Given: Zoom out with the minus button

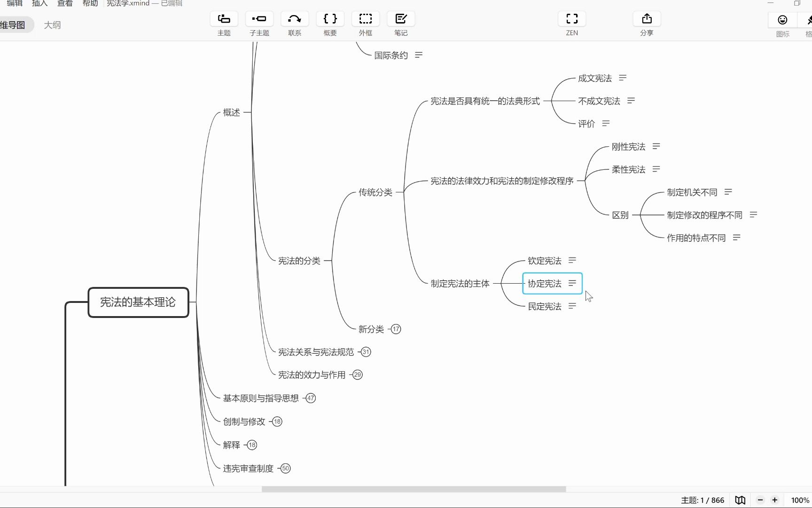Looking at the screenshot, I should click(760, 500).
